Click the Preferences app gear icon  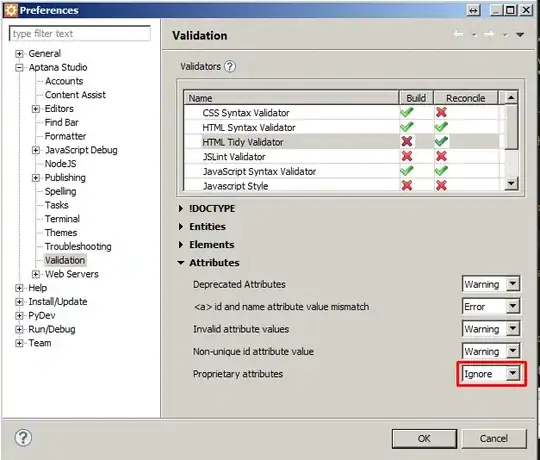10,10
